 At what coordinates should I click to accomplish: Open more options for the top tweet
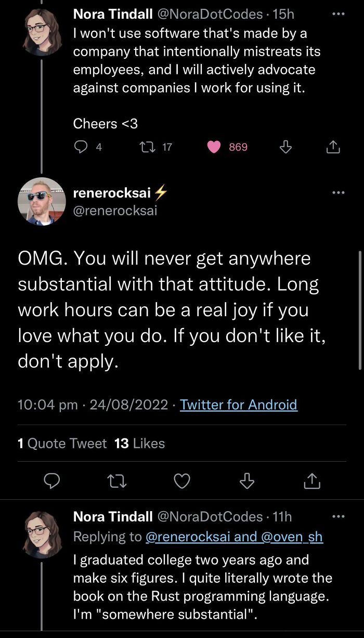(338, 15)
